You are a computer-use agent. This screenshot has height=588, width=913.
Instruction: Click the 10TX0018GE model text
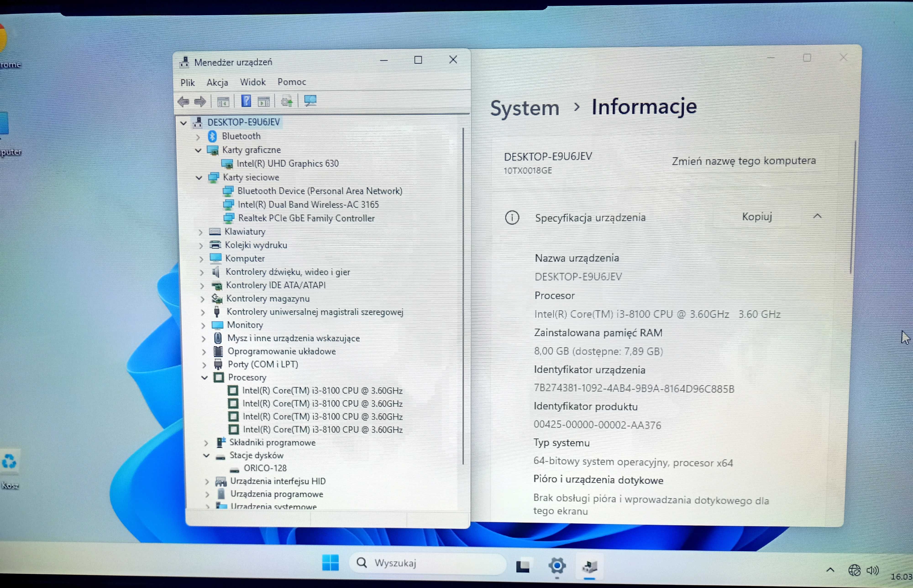pos(527,171)
